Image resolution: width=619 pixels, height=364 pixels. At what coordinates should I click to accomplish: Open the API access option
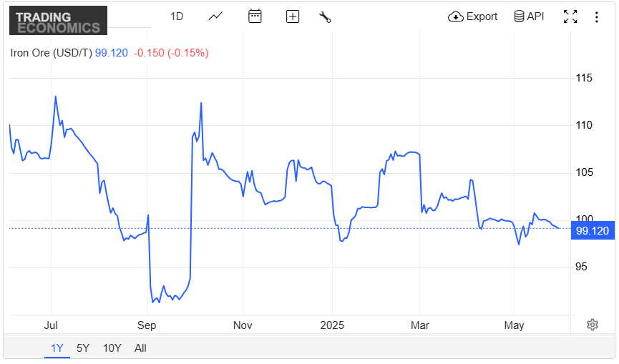pos(529,16)
